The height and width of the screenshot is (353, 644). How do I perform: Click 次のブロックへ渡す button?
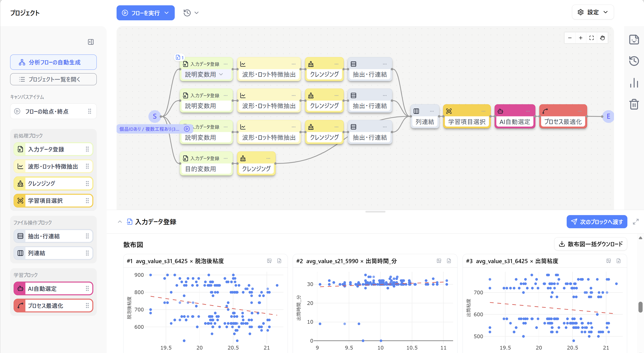(x=597, y=222)
